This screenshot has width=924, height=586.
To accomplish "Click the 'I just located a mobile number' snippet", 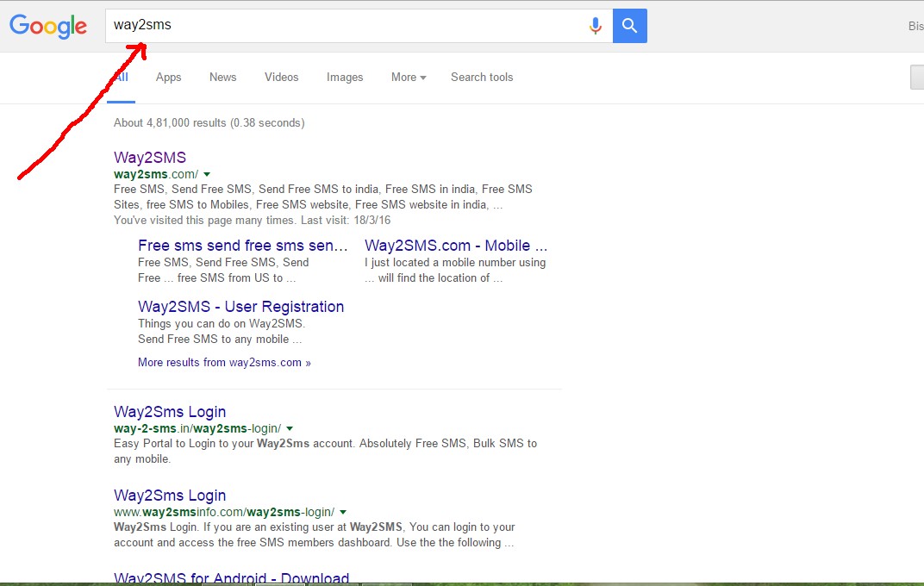I will [x=455, y=270].
